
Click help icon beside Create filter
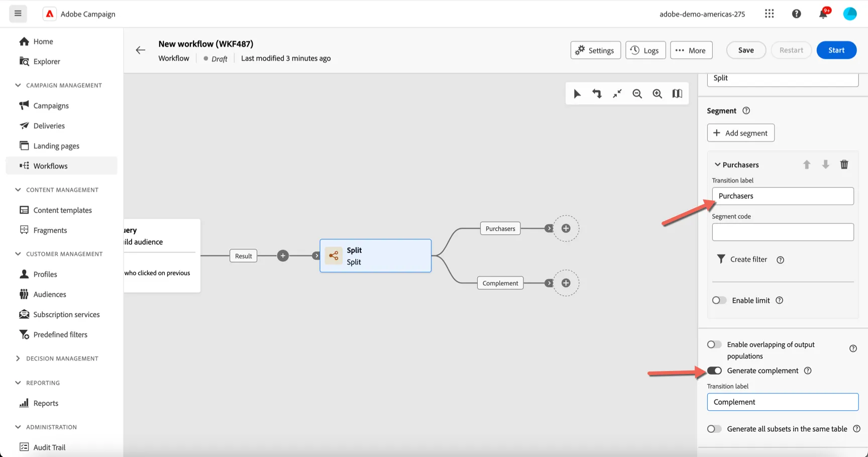[x=780, y=260]
